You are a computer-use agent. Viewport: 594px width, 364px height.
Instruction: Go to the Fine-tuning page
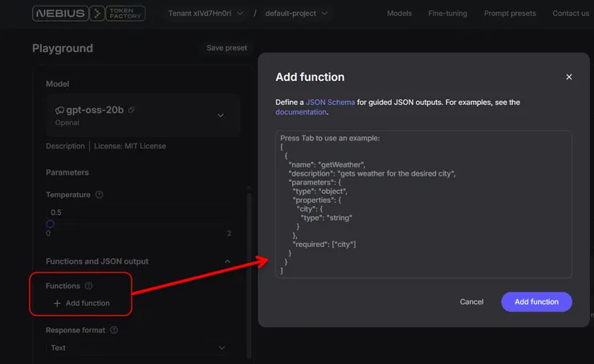point(448,14)
